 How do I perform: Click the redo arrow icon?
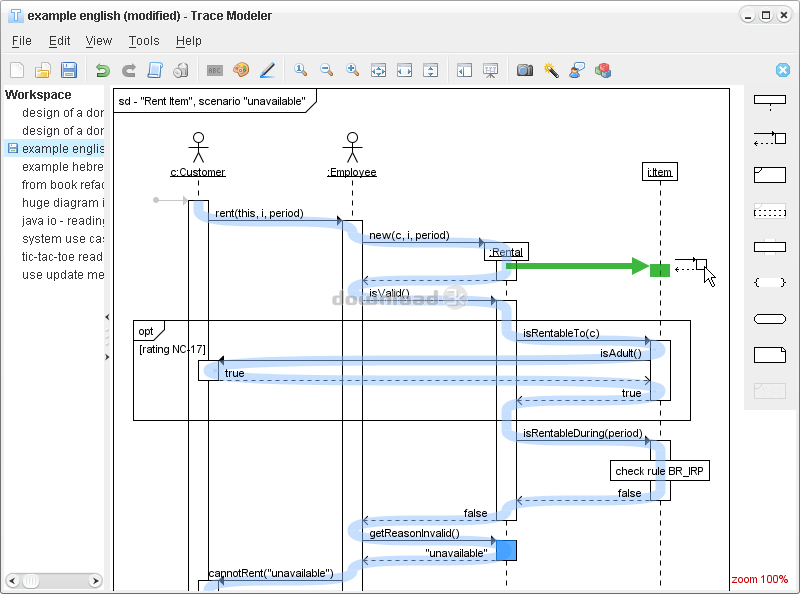click(x=128, y=70)
